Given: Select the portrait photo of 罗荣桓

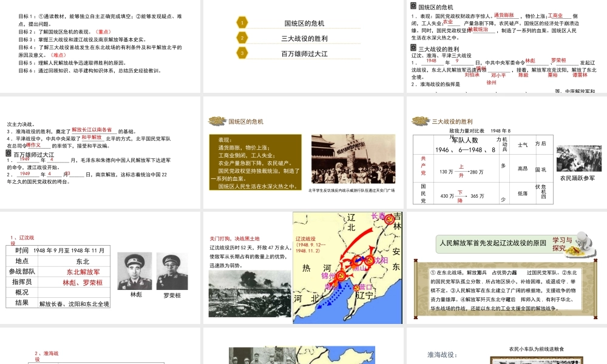Looking at the screenshot, I should coord(172,271).
